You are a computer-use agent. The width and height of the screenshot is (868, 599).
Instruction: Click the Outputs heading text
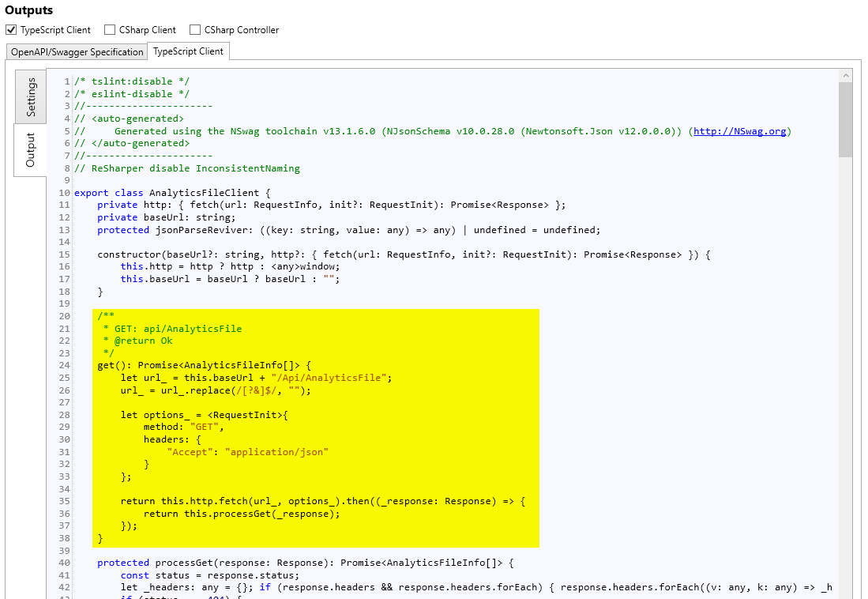pos(28,10)
